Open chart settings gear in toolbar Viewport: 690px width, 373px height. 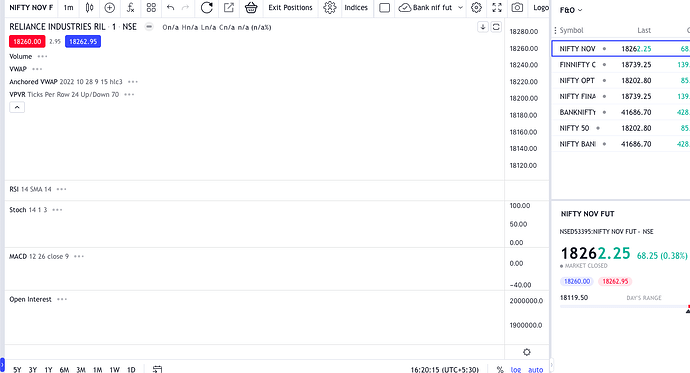pos(476,7)
